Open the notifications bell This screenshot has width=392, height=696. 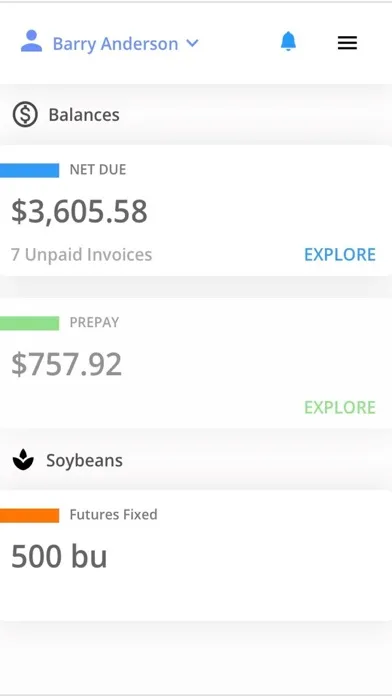pyautogui.click(x=288, y=42)
